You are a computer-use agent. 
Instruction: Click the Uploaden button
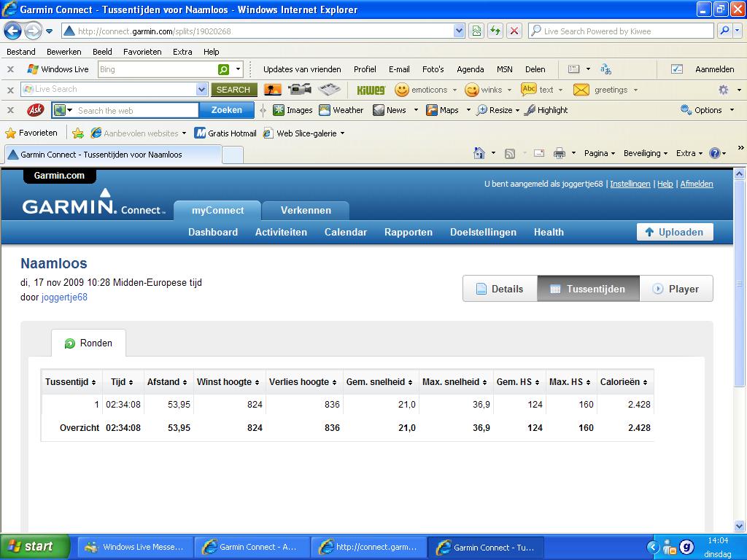(x=675, y=232)
